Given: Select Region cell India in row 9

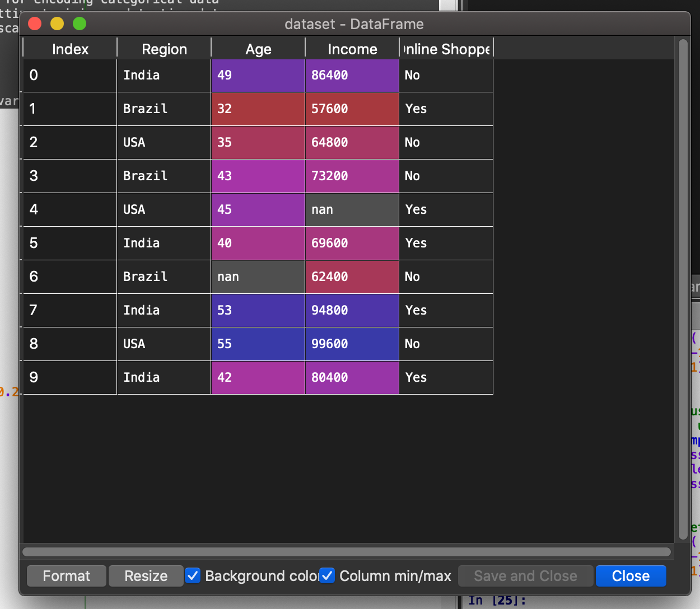Looking at the screenshot, I should click(164, 378).
